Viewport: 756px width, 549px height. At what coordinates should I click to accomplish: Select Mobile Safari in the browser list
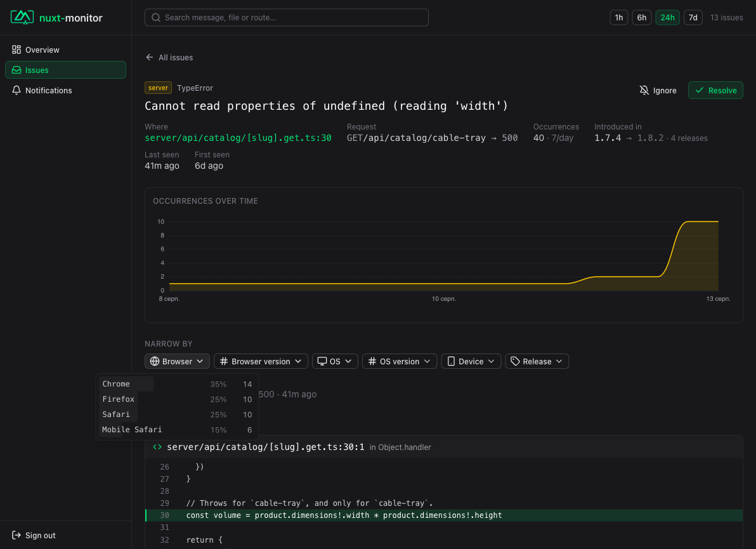pyautogui.click(x=177, y=430)
